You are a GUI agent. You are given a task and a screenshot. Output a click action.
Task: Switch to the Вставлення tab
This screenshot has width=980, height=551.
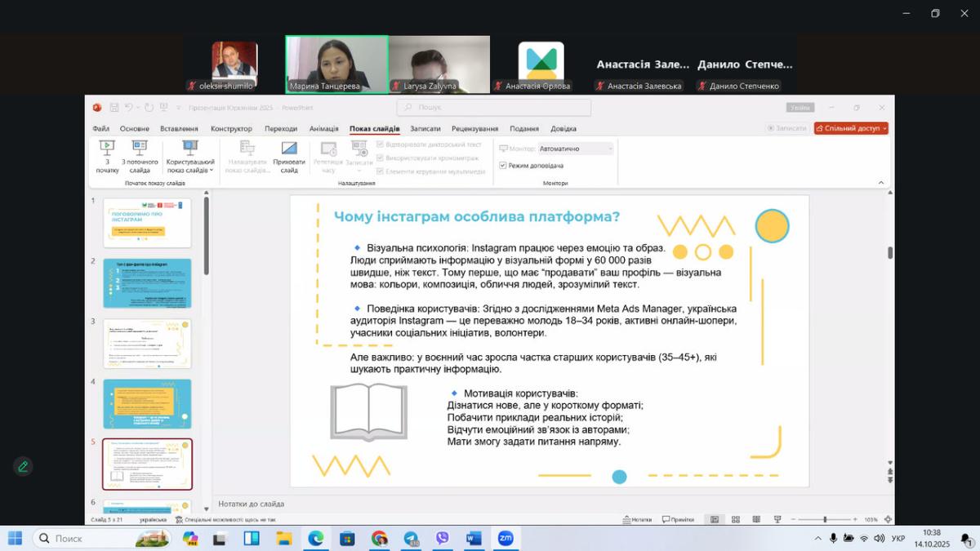point(179,128)
